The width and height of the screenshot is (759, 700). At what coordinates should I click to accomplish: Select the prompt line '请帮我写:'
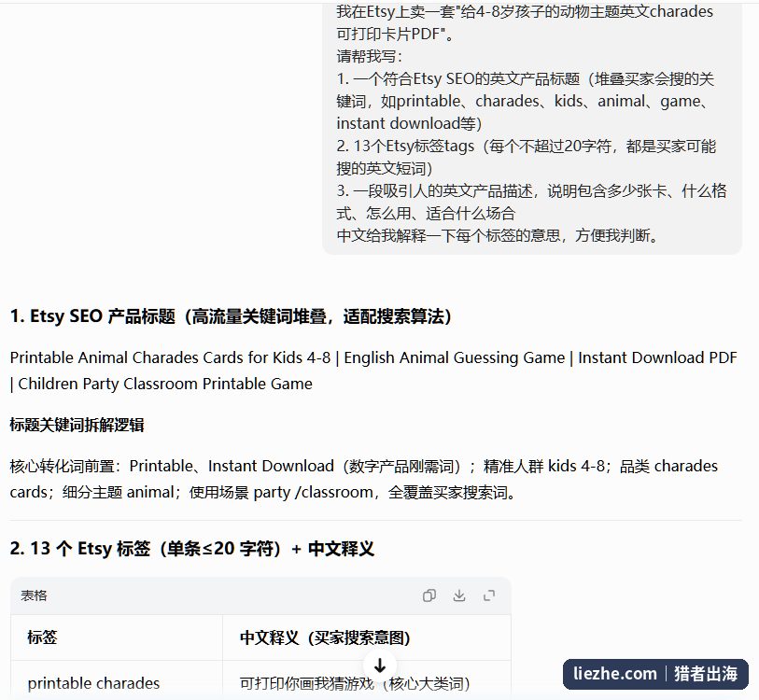click(x=370, y=56)
